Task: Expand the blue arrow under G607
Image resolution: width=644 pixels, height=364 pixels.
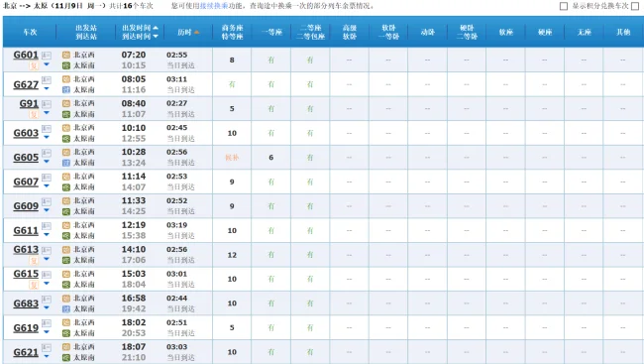Action: [x=47, y=185]
